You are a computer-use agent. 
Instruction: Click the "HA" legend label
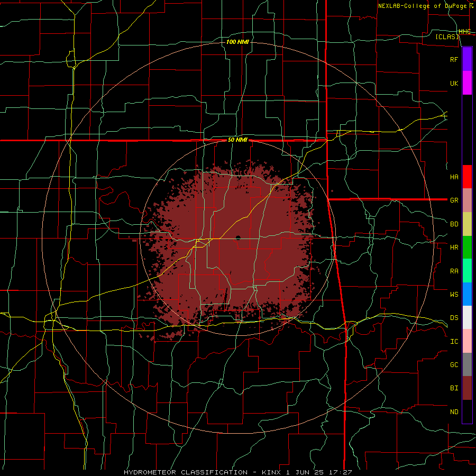tap(454, 177)
